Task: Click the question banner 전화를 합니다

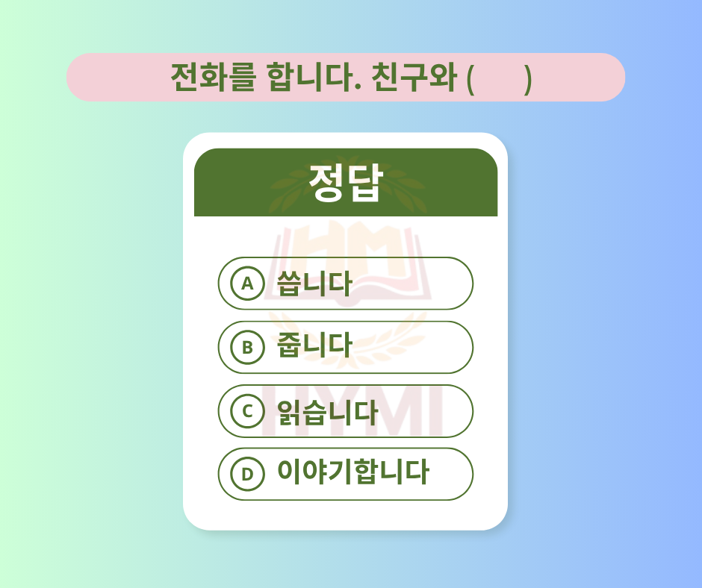Action: coord(346,78)
